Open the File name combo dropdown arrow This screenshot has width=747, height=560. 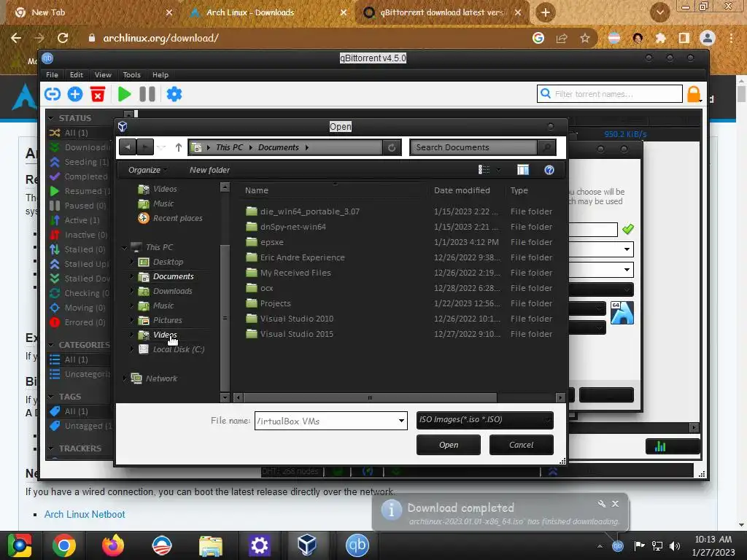402,421
